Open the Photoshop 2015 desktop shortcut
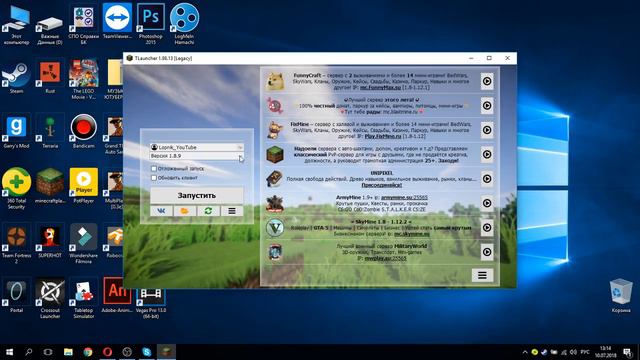The height and width of the screenshot is (360, 640). point(151,24)
